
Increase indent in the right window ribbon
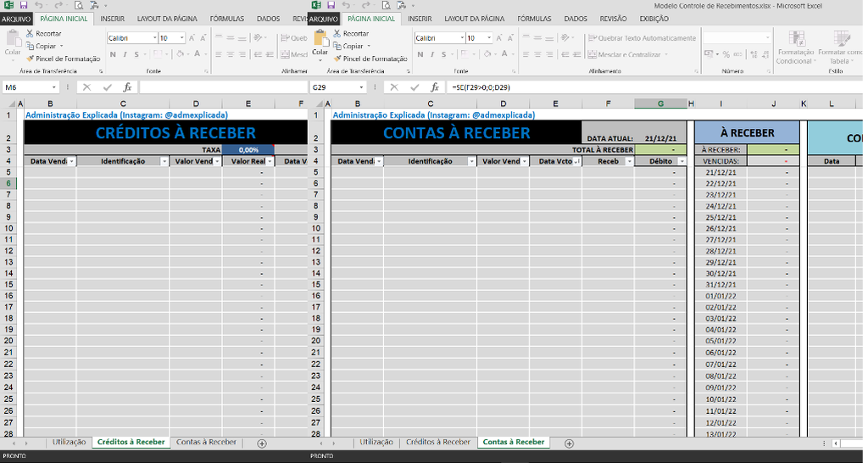(x=577, y=54)
